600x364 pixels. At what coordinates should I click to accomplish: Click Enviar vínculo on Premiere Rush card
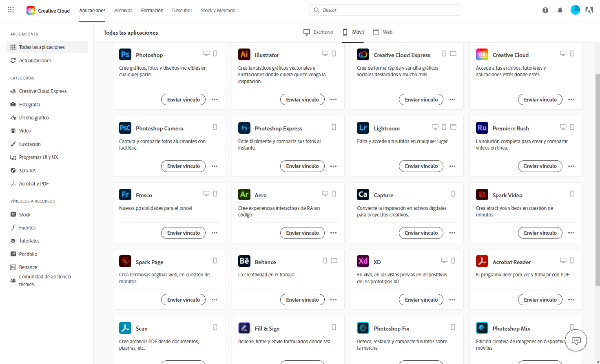click(540, 166)
